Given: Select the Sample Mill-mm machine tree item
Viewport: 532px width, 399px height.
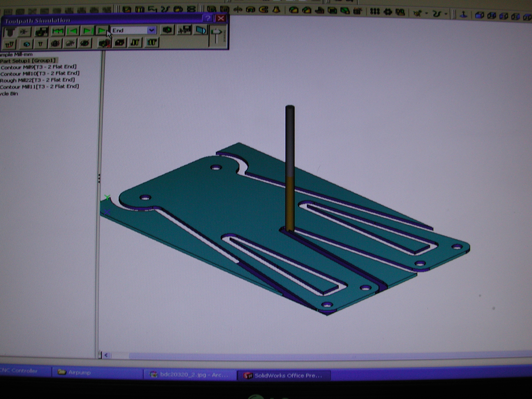Looking at the screenshot, I should click(16, 55).
